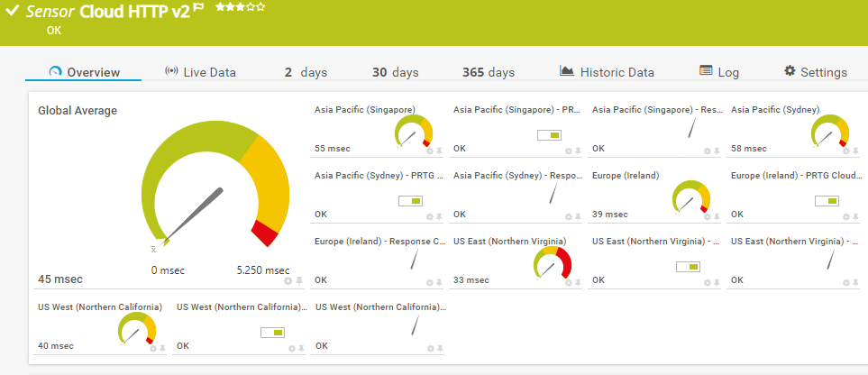Open the Historic Data tab
The width and height of the screenshot is (868, 375).
[x=607, y=72]
